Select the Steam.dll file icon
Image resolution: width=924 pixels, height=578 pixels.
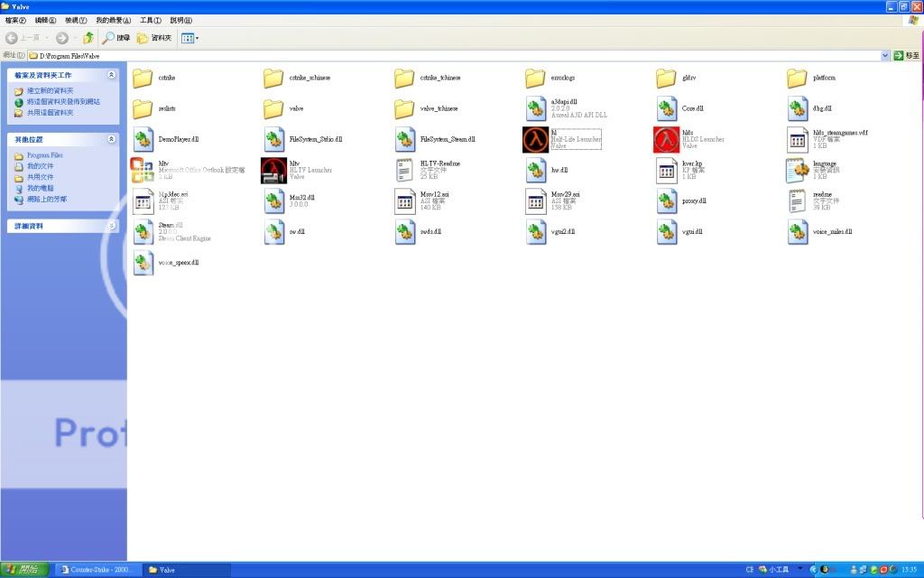click(143, 231)
